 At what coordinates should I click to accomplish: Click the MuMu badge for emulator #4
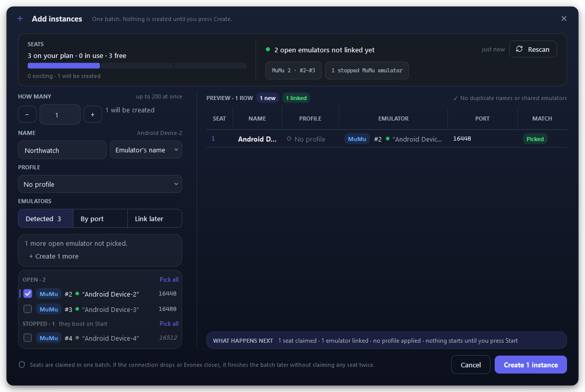click(49, 338)
